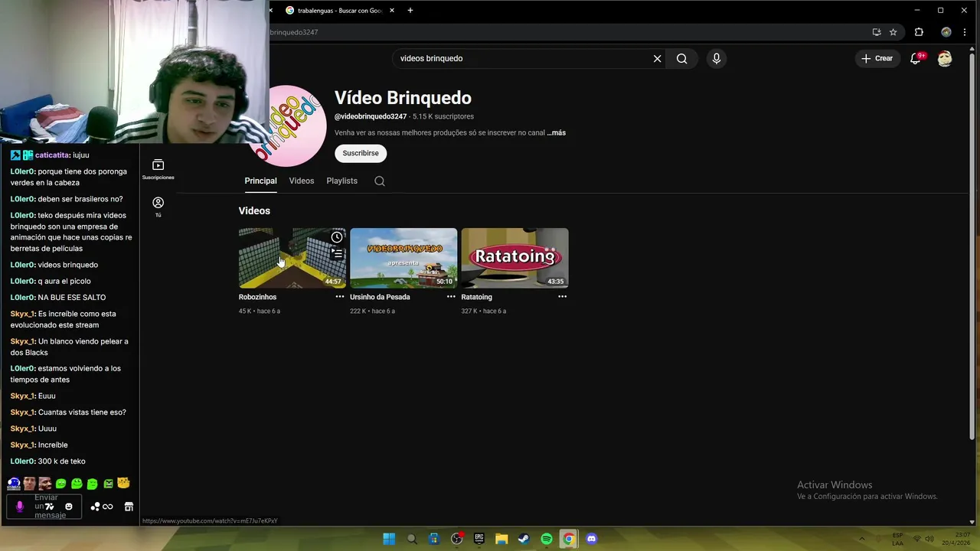This screenshot has height=551, width=980.
Task: Switch to the Principal channel tab
Action: pyautogui.click(x=260, y=181)
